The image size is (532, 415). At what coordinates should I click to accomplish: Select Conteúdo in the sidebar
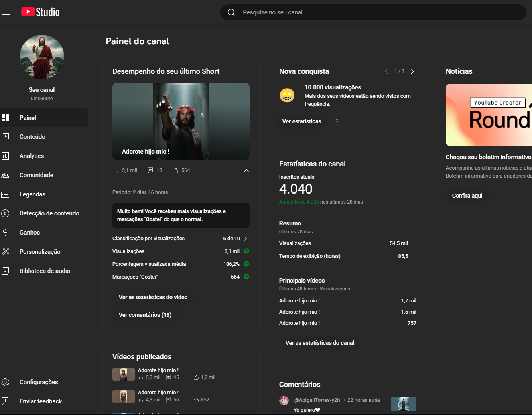coord(32,137)
